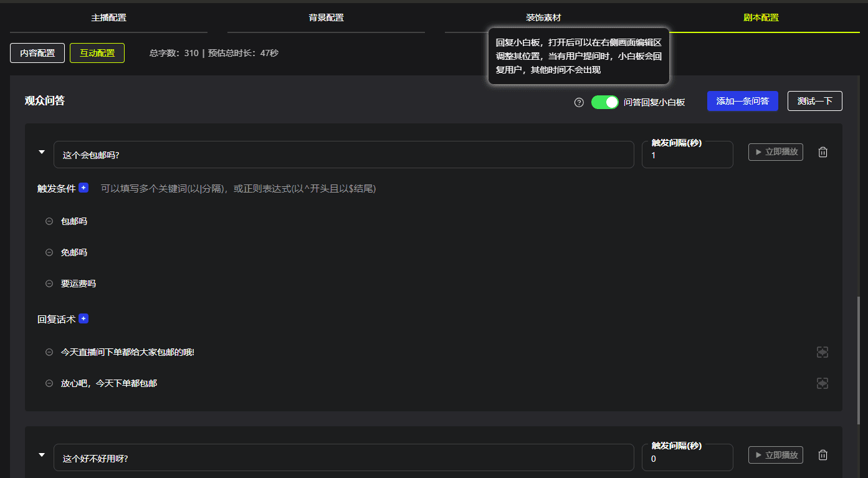Delete the 这个会包邮吗? question
868x478 pixels.
pyautogui.click(x=823, y=152)
